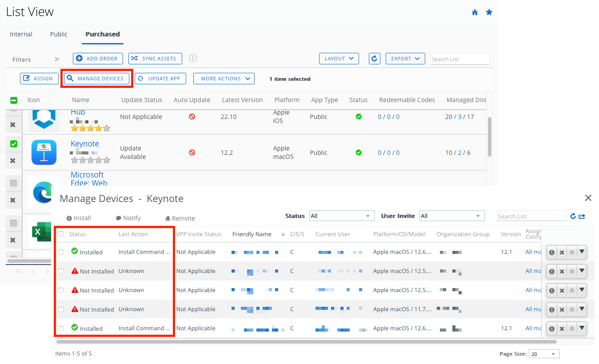Expand the dropdown arrow on the last device row

click(582, 328)
